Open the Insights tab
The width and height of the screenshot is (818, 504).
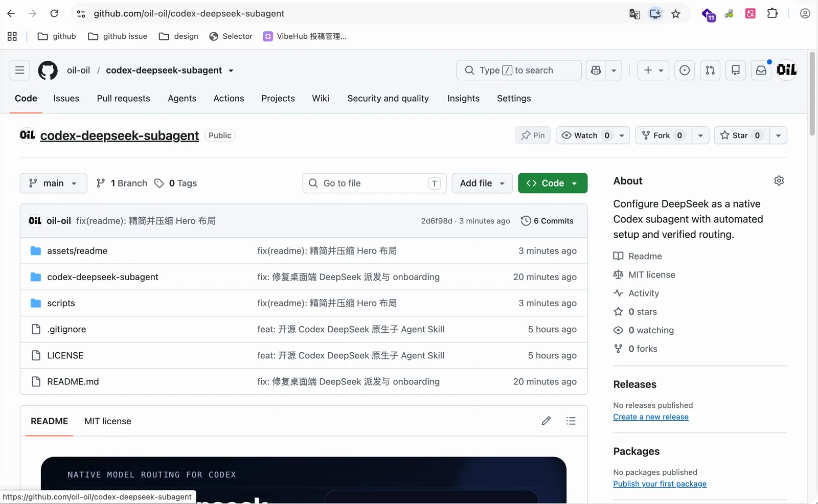click(463, 99)
